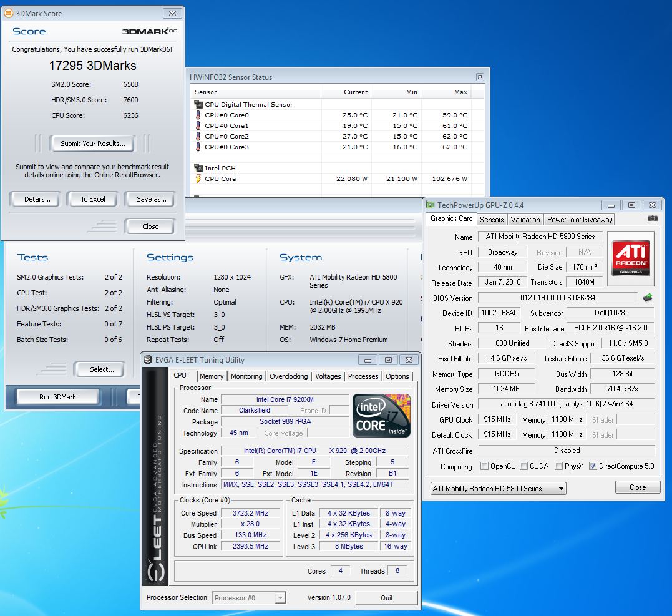Click the 17295 3DMarks score text

coord(92,66)
